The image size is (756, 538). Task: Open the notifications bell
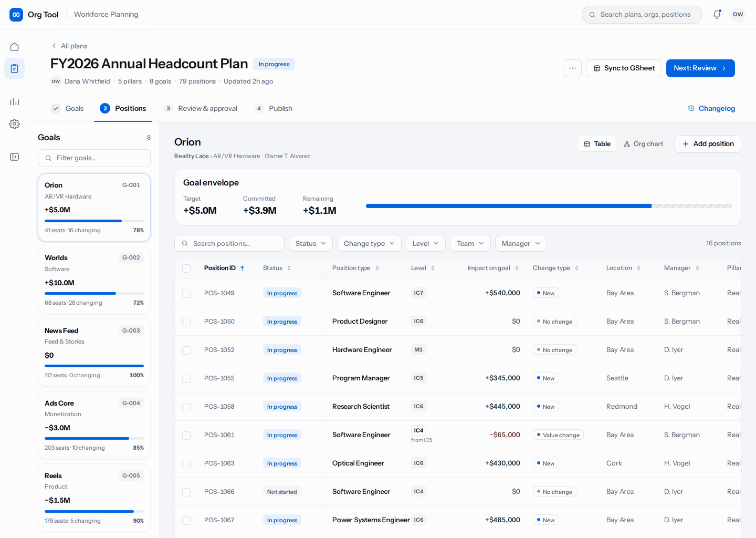click(x=717, y=15)
